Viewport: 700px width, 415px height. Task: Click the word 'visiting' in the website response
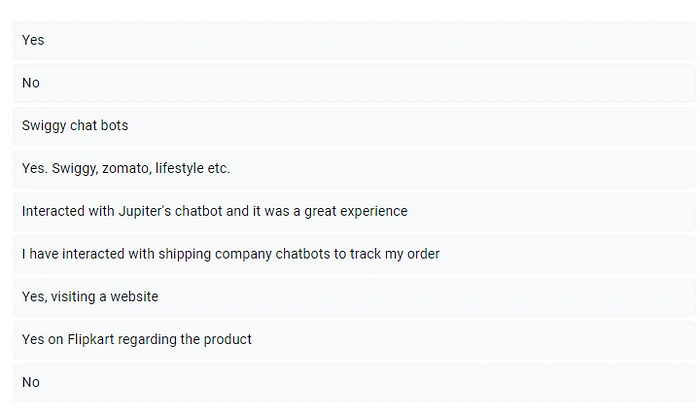[72, 297]
